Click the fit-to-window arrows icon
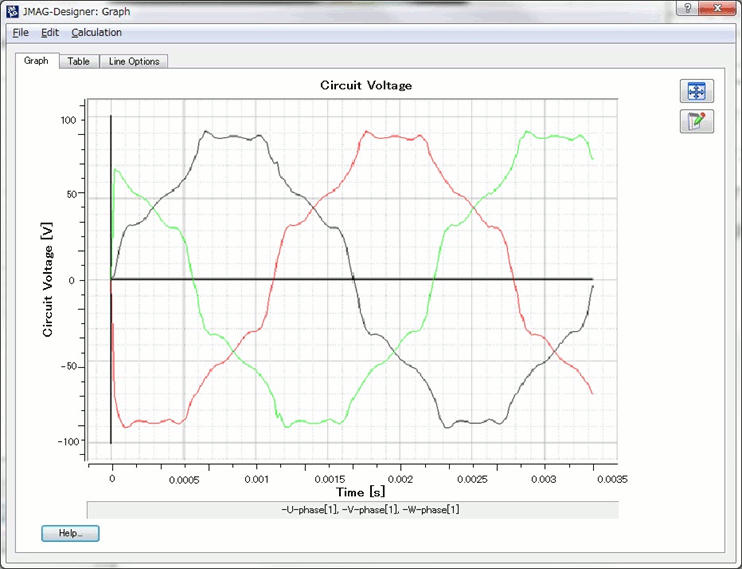This screenshot has width=742, height=569. pyautogui.click(x=696, y=91)
